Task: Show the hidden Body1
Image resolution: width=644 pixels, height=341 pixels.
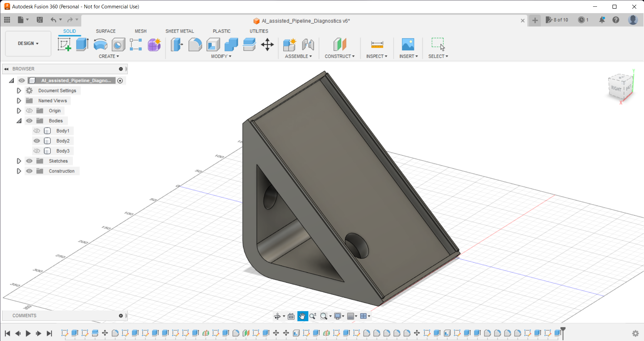Action: tap(37, 131)
